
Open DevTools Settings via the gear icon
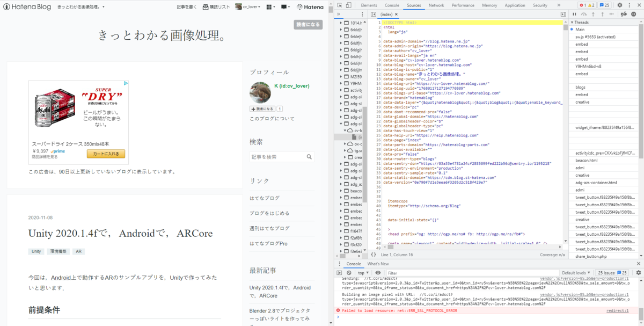(x=620, y=5)
